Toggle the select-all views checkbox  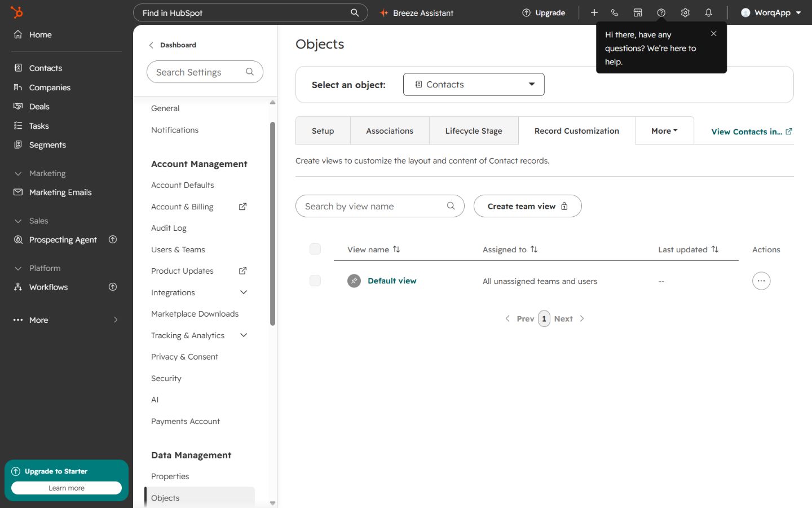coord(315,249)
